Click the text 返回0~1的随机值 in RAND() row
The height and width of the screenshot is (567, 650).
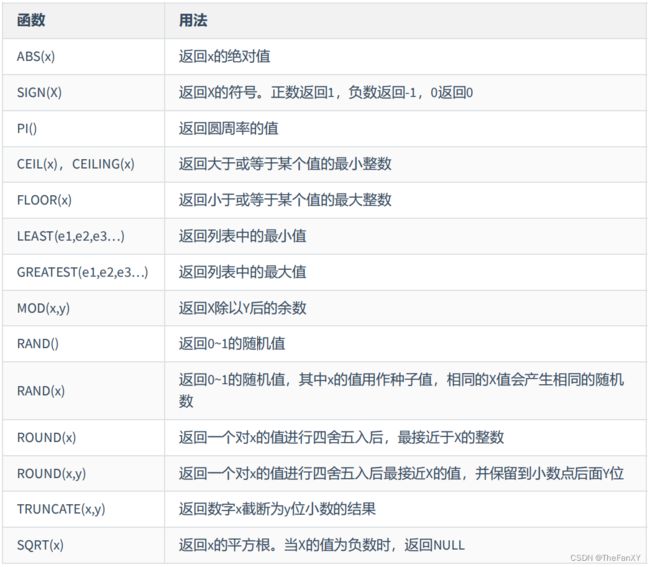(x=232, y=344)
